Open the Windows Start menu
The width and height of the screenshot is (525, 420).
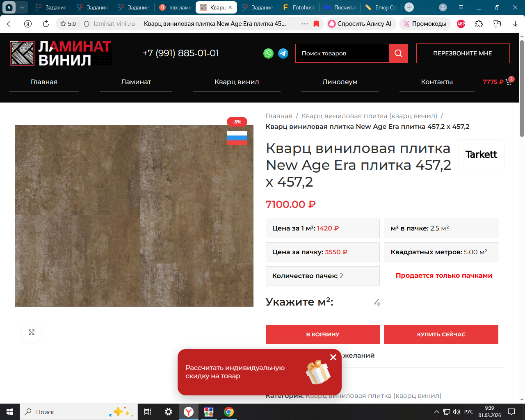tap(10, 412)
